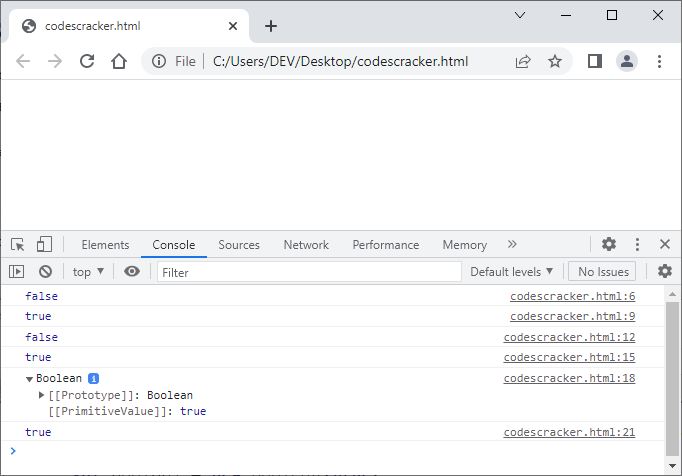Open the browser side panel
This screenshot has height=476, width=682.
tap(595, 61)
